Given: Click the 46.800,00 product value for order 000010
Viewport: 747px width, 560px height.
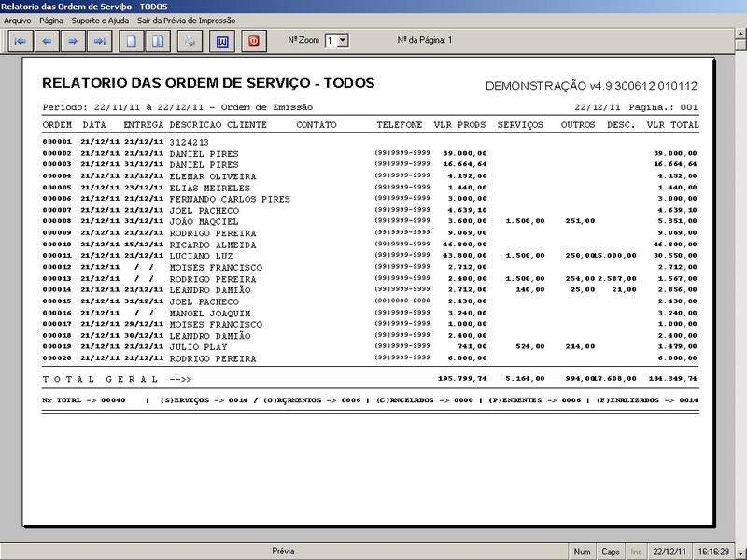Looking at the screenshot, I should (465, 245).
